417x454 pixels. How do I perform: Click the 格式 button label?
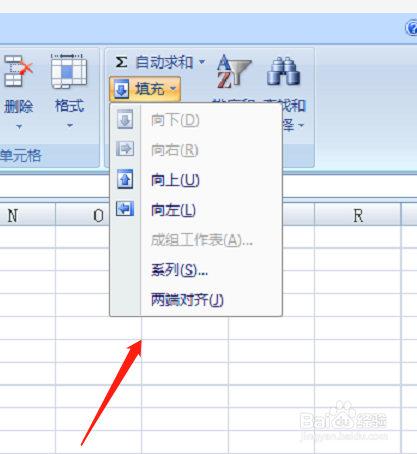point(69,106)
